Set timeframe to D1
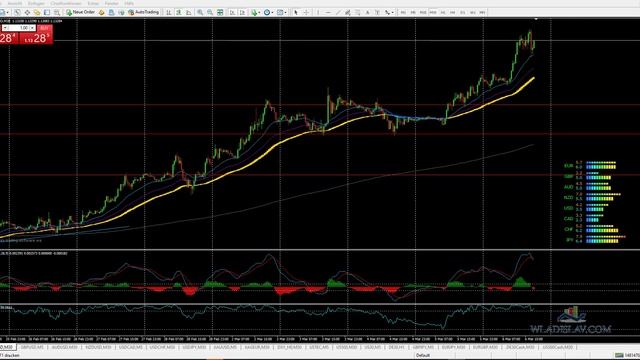 [462, 12]
